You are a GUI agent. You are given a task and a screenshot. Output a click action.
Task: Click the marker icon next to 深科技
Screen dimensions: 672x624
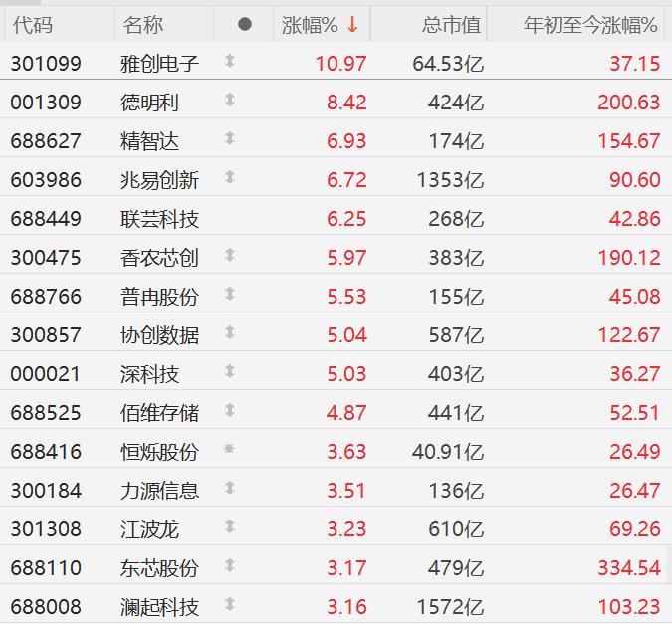click(x=230, y=371)
